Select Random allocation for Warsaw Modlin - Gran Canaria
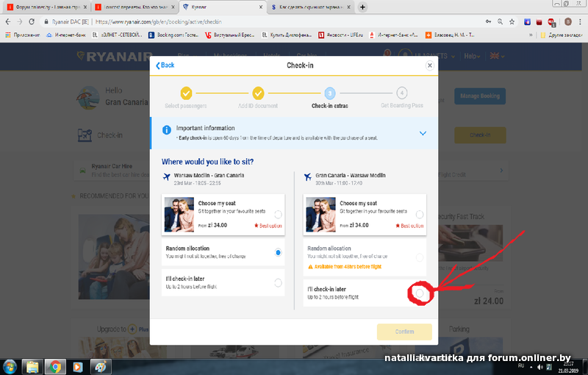 point(278,252)
